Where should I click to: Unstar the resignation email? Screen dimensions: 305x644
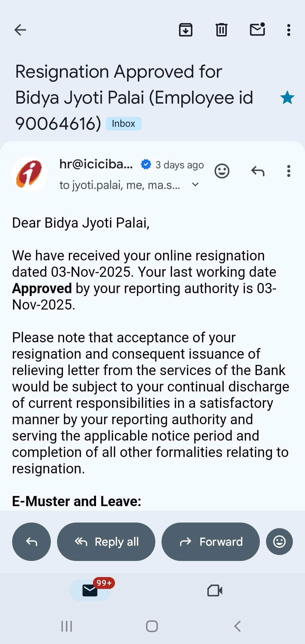coord(287,98)
